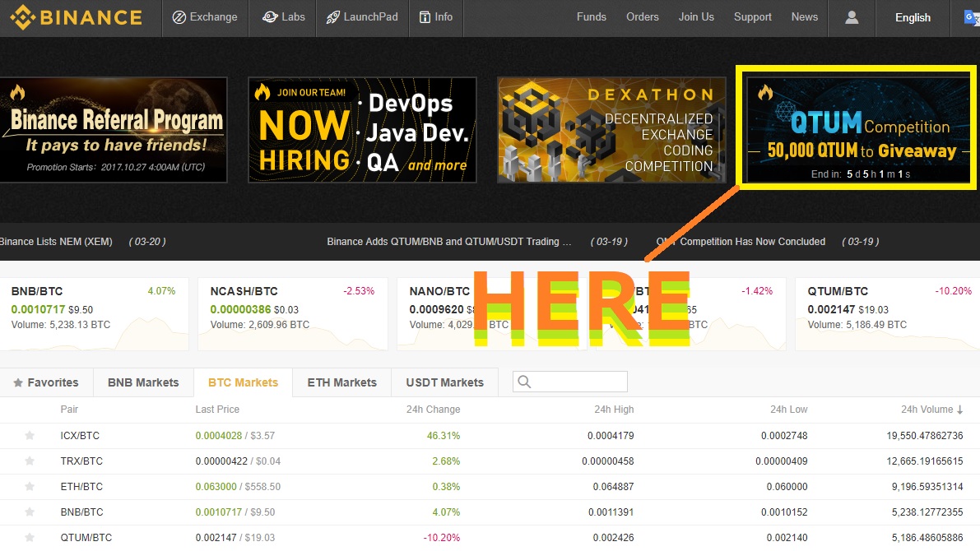Open the ETH/BTC pair row

tap(490, 487)
